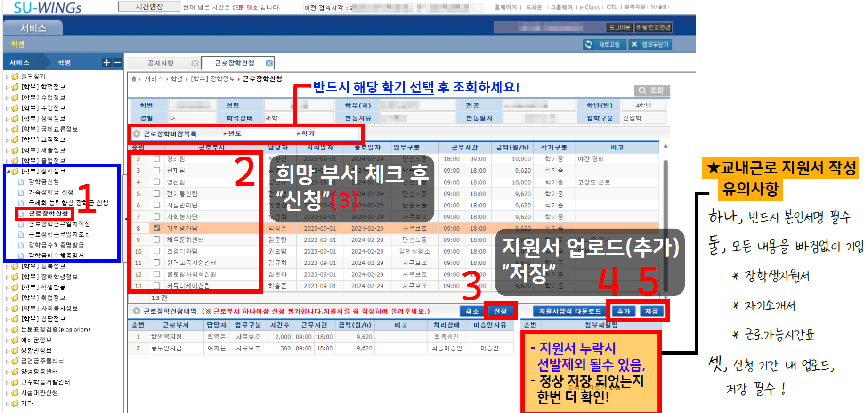
Task: Tick the checkbox for 체육문화센터
Action: pyautogui.click(x=157, y=240)
